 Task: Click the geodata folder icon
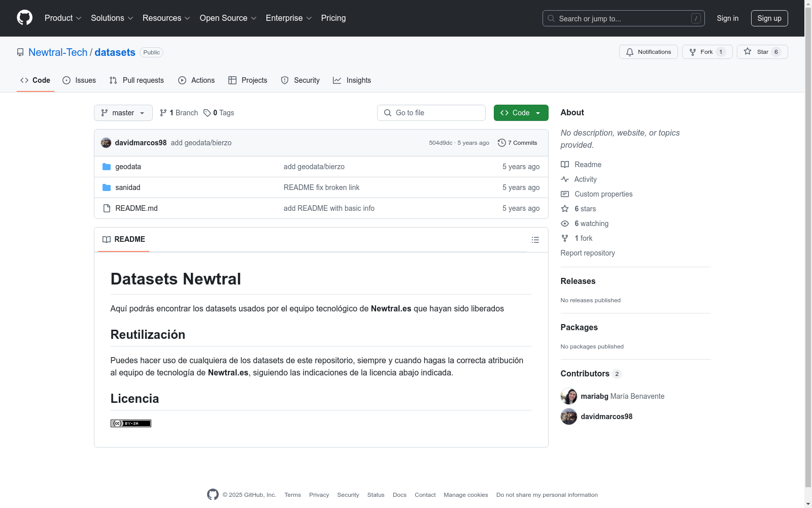point(107,167)
